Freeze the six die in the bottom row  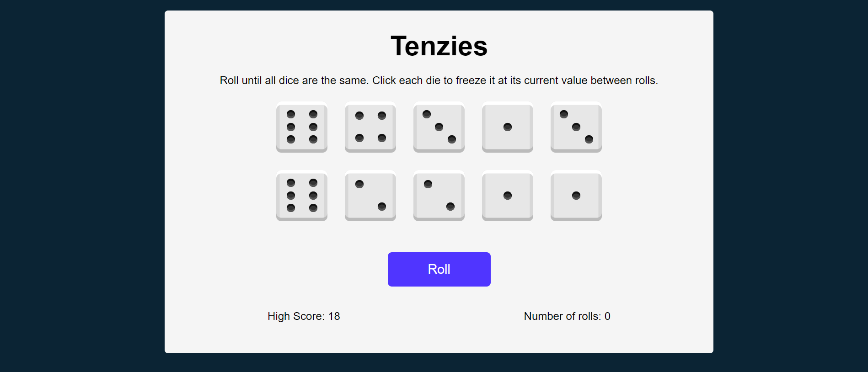302,196
